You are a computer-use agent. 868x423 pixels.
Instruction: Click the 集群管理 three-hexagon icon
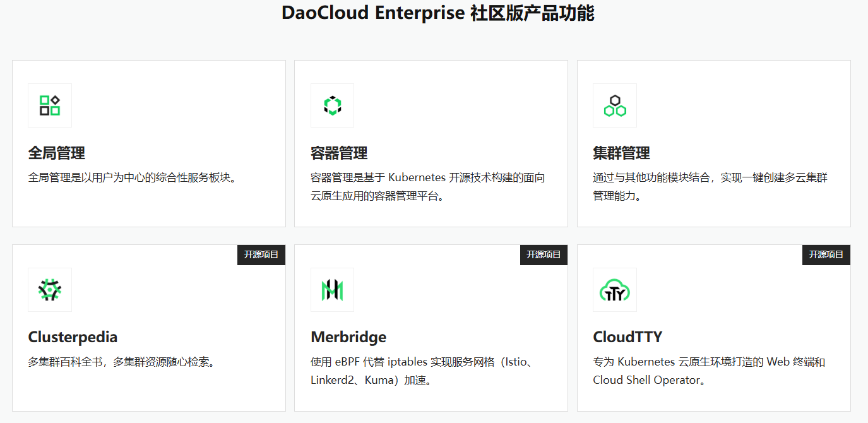coord(614,105)
